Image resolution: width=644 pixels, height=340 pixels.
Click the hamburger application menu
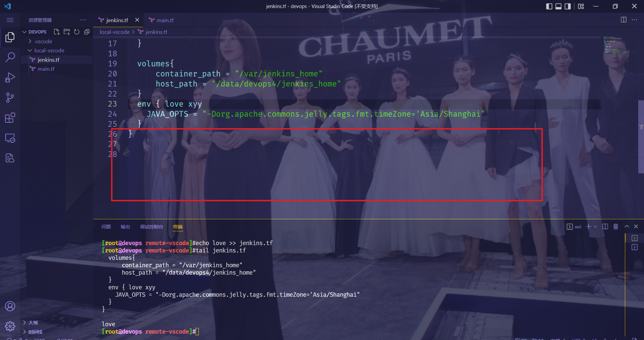pyautogui.click(x=10, y=20)
